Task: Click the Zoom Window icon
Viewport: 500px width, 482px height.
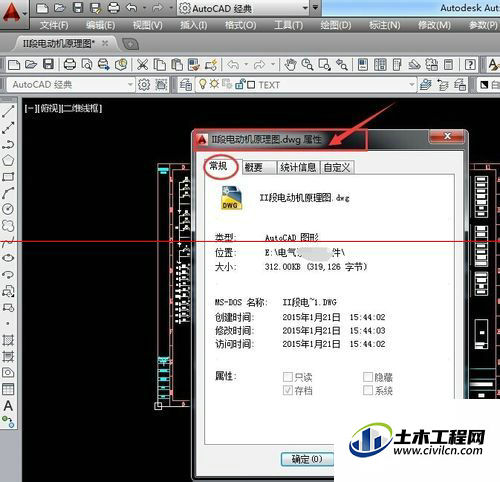Action: (x=325, y=64)
